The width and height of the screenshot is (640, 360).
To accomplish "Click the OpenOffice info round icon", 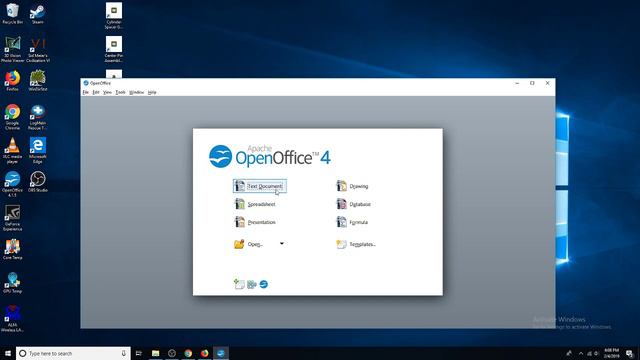I will (264, 284).
